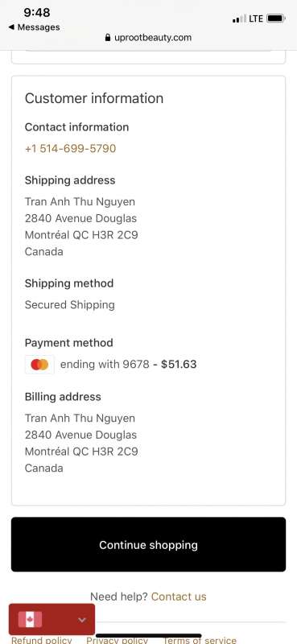The height and width of the screenshot is (644, 297).
Task: Open the Privacy policy link
Action: (117, 640)
